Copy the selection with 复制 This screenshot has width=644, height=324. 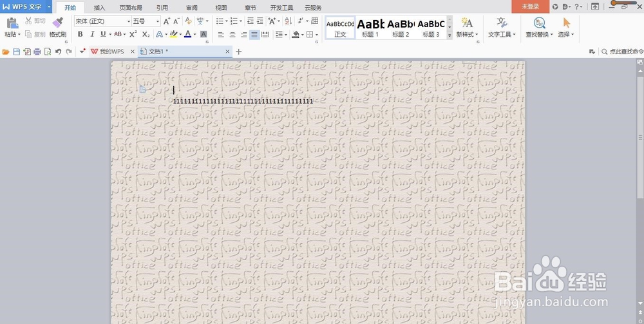tap(35, 35)
